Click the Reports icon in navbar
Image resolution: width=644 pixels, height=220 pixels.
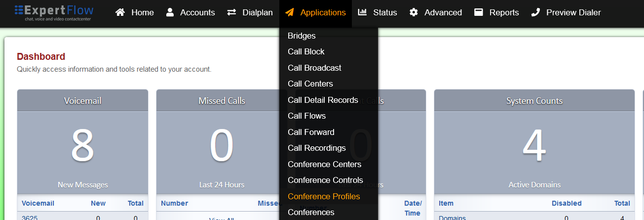click(478, 12)
